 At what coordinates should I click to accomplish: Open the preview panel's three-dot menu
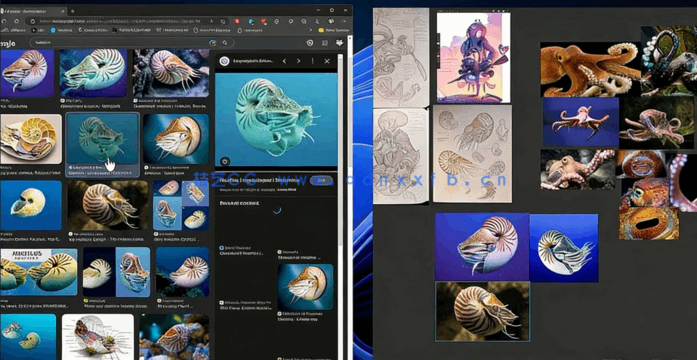coord(312,61)
